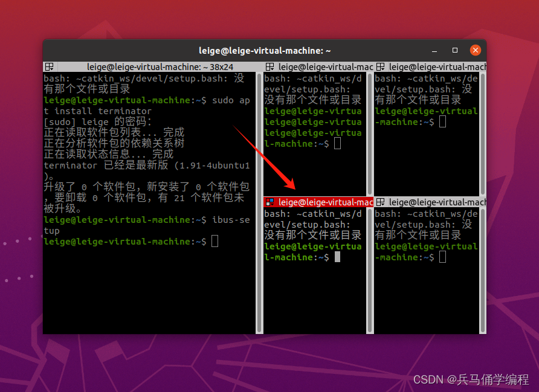
Task: Click the group icon of the top-right terminal pane
Action: (x=380, y=66)
